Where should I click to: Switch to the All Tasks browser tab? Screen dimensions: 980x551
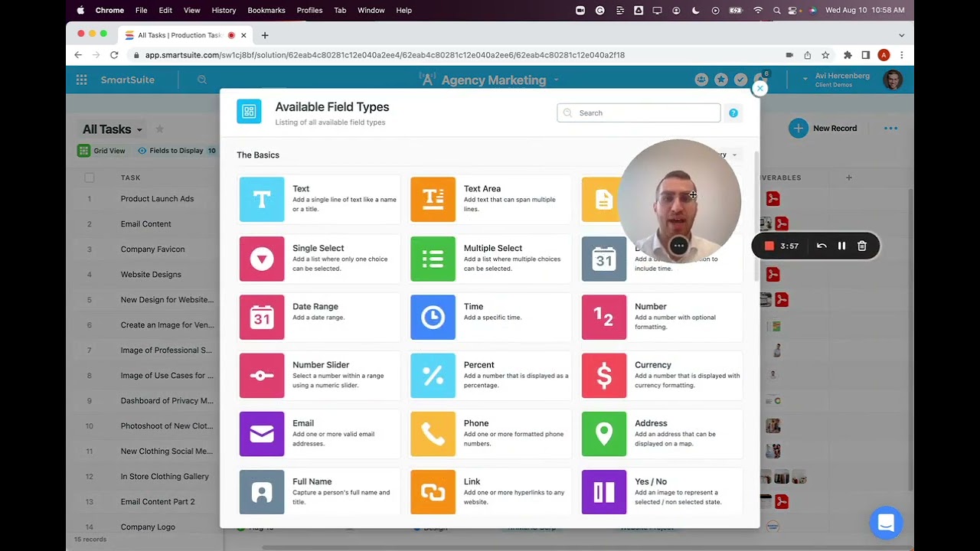186,35
